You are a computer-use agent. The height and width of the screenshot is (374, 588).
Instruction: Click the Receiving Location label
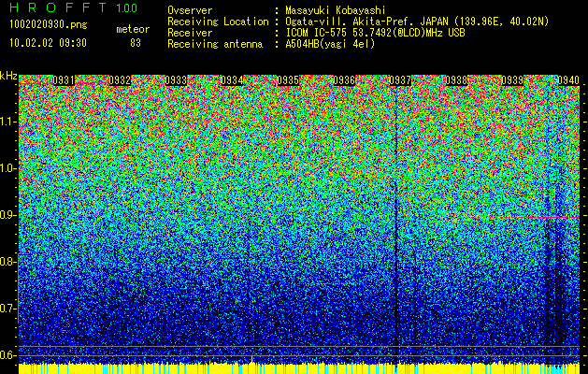click(x=218, y=22)
